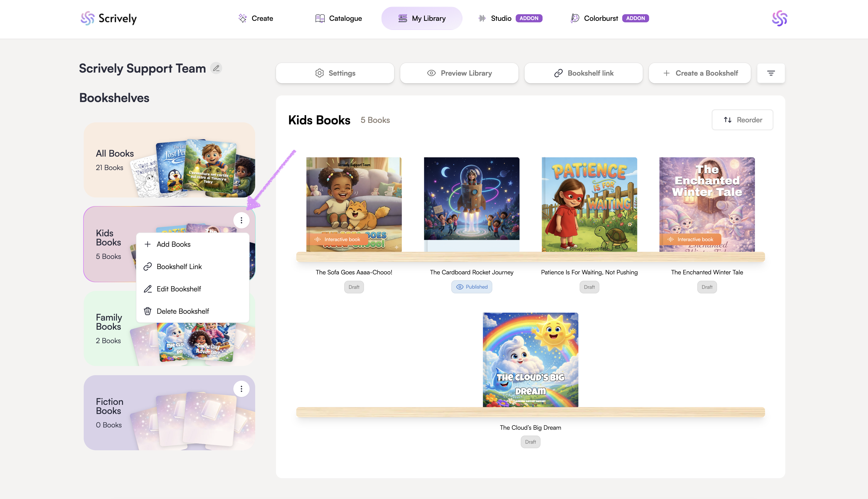Open profile swirl avatar at top right
Image resolution: width=868 pixels, height=499 pixels.
(779, 19)
